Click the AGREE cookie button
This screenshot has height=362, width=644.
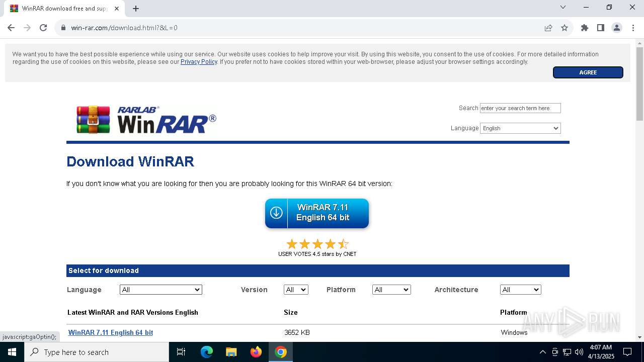tap(588, 72)
